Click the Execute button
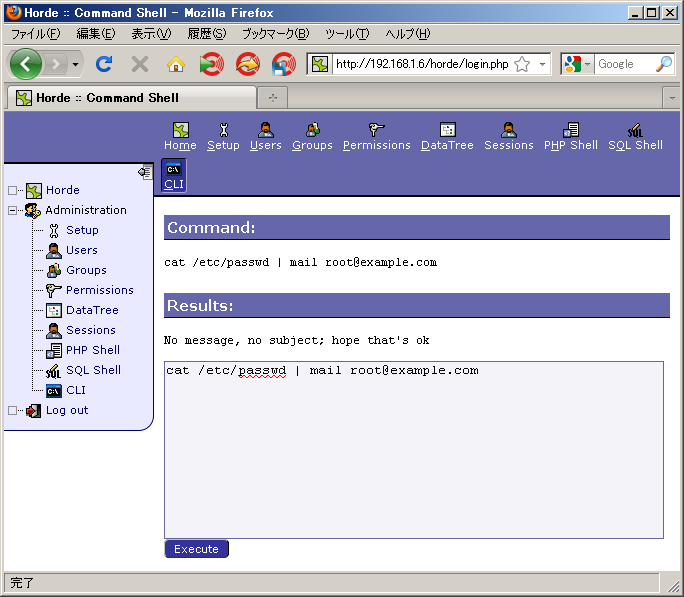Viewport: 684px width, 597px height. (196, 549)
